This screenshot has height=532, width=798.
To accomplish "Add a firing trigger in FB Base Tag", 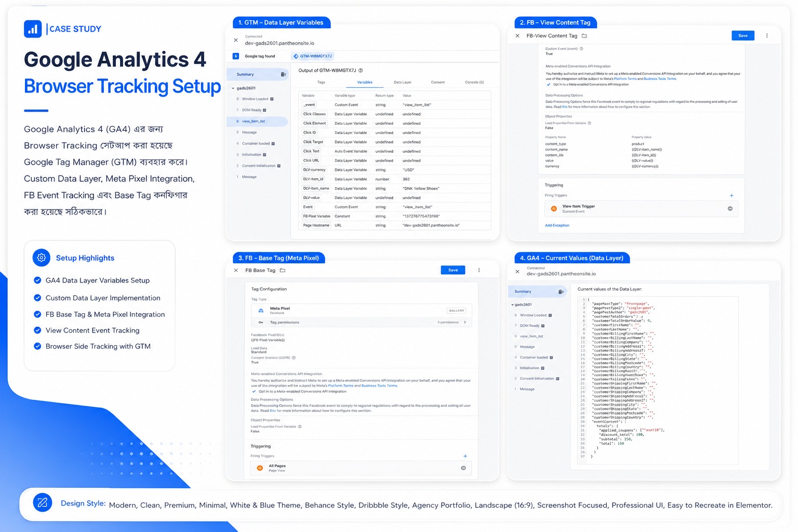I will (465, 456).
